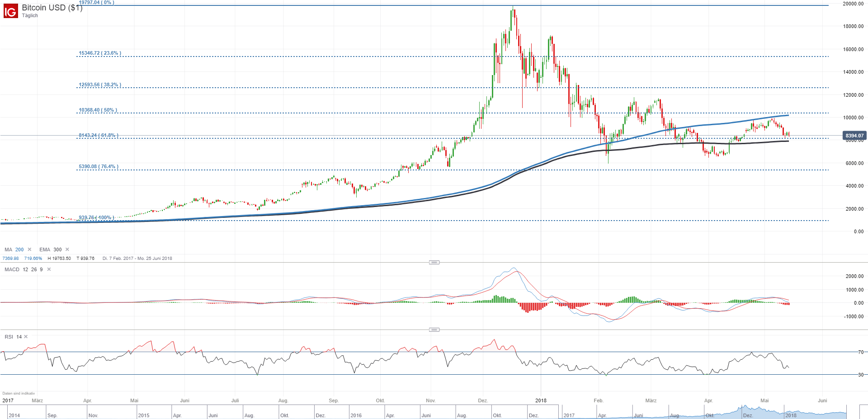This screenshot has height=419, width=868.
Task: Jump to 2015 in the bottom navigator
Action: coord(144,415)
